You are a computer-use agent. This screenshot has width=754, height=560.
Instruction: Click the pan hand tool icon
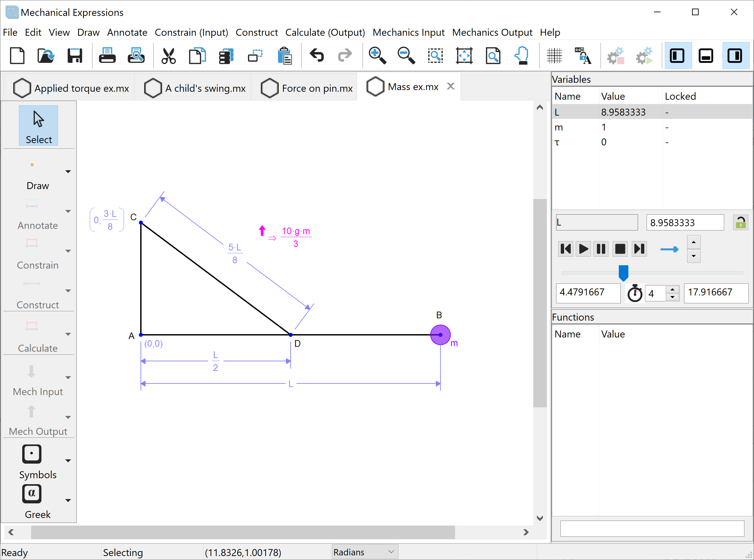point(522,56)
